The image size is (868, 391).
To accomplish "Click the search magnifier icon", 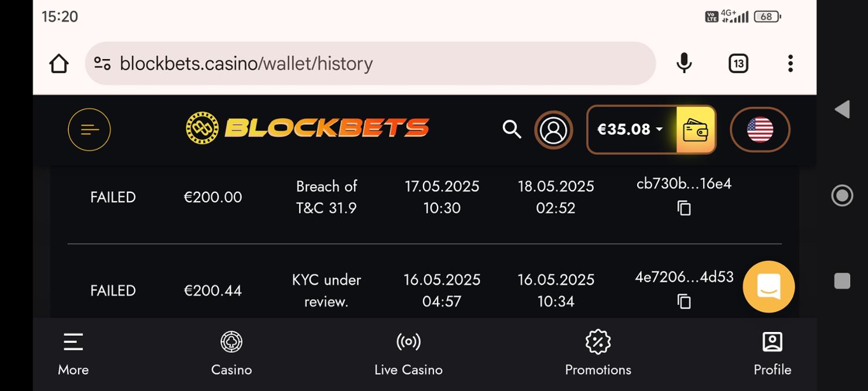I will pyautogui.click(x=512, y=129).
